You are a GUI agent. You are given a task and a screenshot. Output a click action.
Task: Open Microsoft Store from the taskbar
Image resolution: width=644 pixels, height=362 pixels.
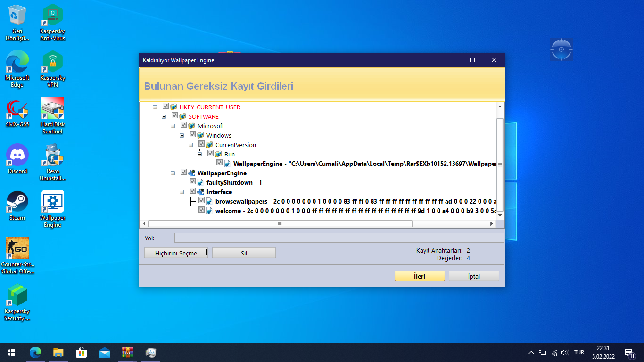82,353
